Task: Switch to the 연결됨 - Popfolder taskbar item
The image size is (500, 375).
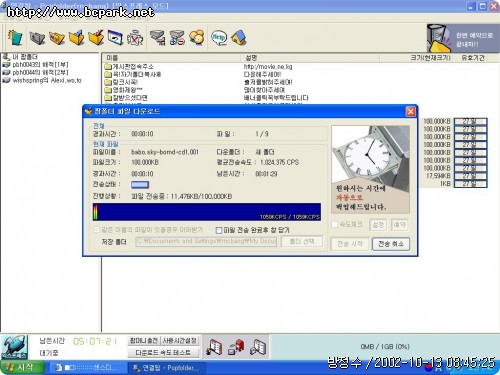Action: [x=166, y=368]
